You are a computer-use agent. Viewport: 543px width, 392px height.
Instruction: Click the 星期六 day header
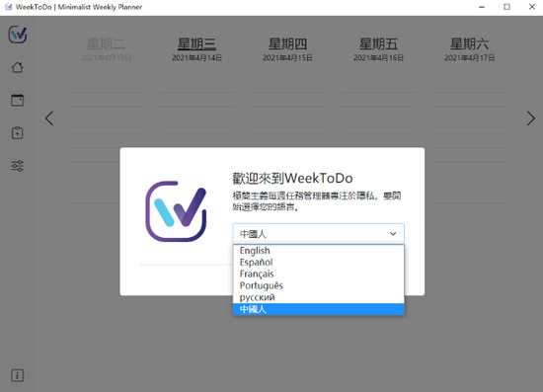(469, 44)
